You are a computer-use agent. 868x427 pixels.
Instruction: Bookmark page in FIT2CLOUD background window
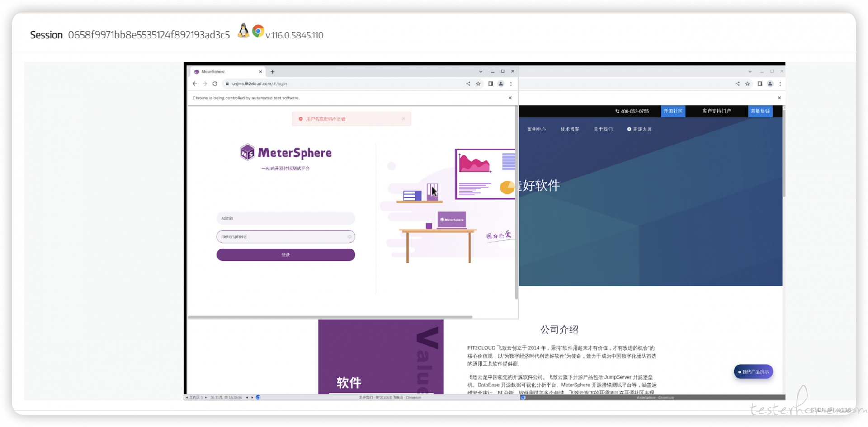(748, 84)
